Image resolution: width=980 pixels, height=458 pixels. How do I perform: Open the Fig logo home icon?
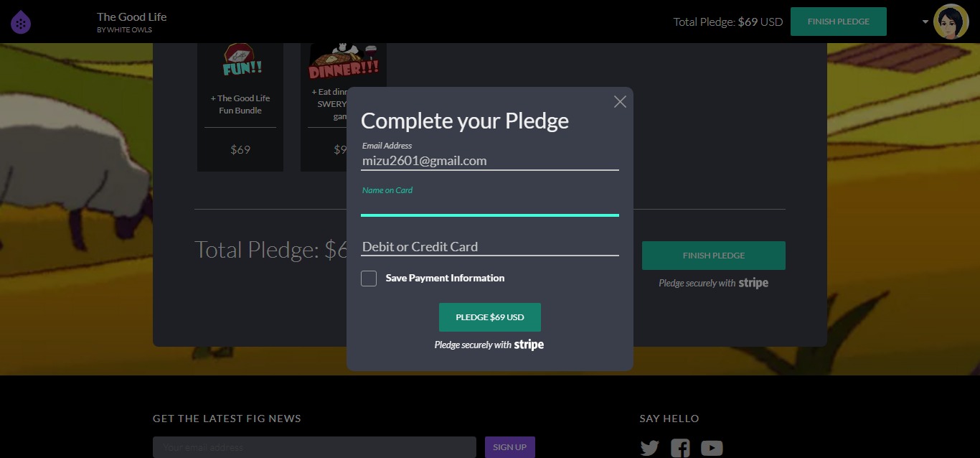tap(21, 22)
